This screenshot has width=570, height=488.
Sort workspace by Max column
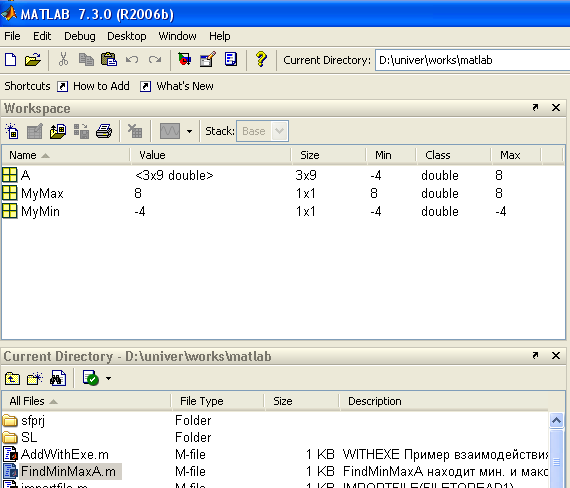(x=516, y=155)
